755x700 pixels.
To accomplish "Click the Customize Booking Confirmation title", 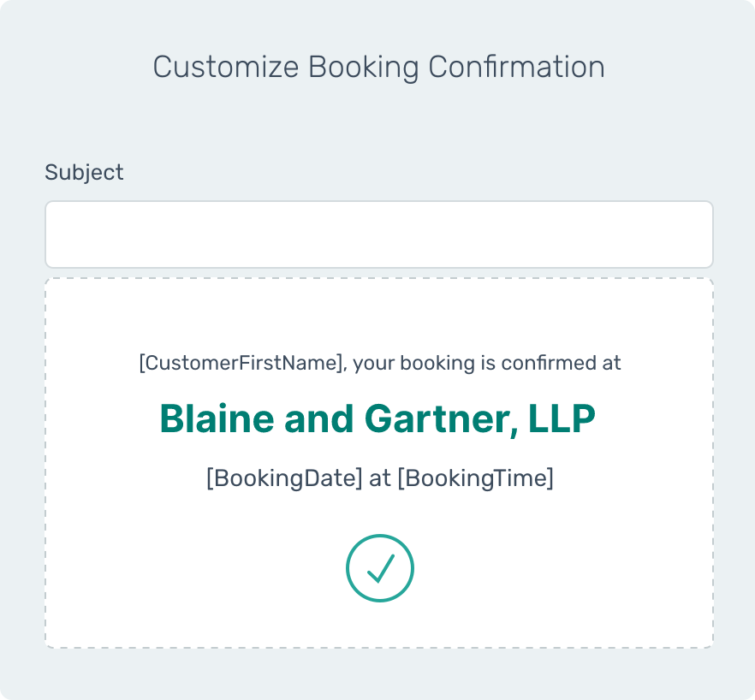I will coord(378,67).
